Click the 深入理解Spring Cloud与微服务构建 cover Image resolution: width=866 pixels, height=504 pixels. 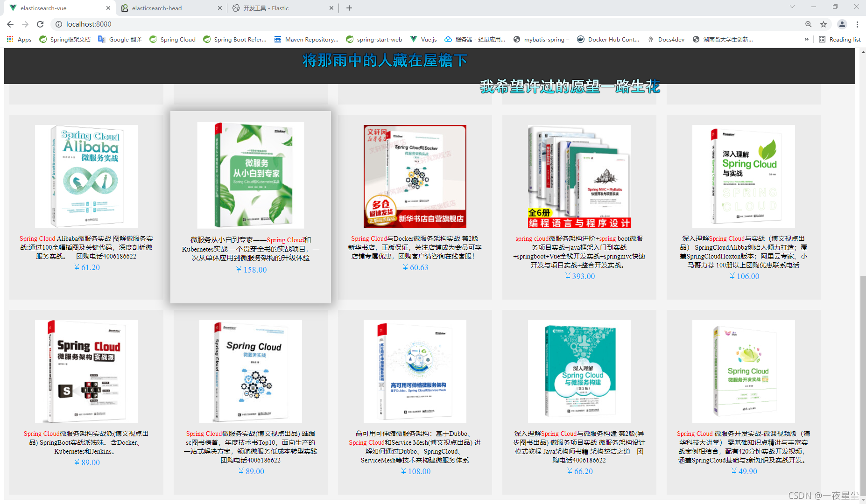(x=579, y=371)
